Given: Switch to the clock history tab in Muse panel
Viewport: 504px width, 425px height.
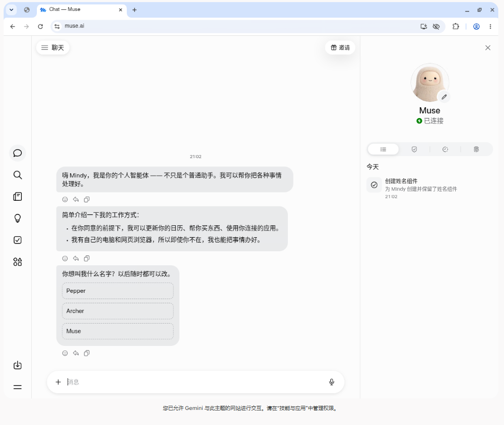Looking at the screenshot, I should pos(445,149).
